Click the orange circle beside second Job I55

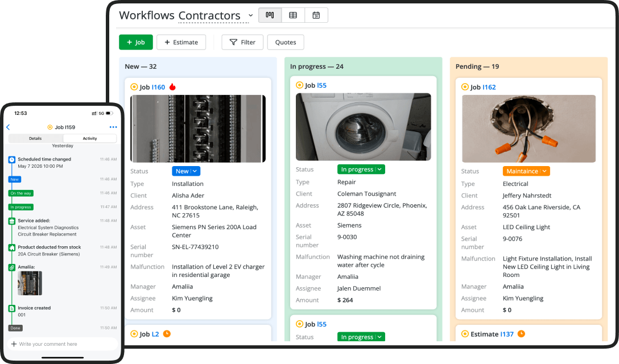coord(299,324)
